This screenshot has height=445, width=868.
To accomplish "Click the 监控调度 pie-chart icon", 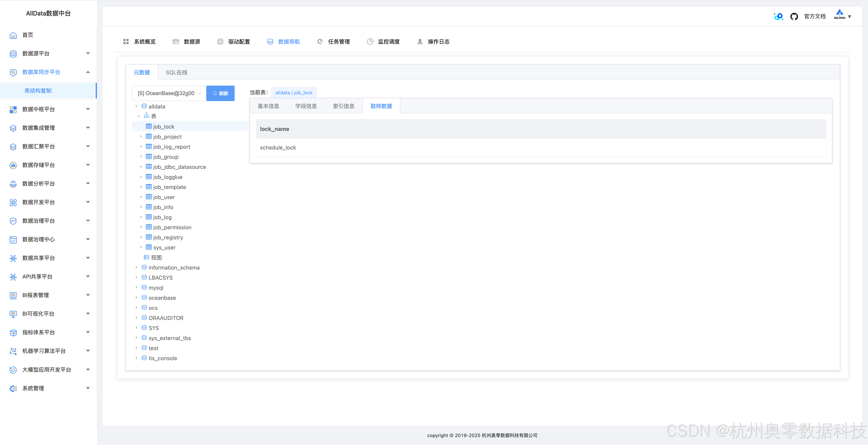I will 370,41.
